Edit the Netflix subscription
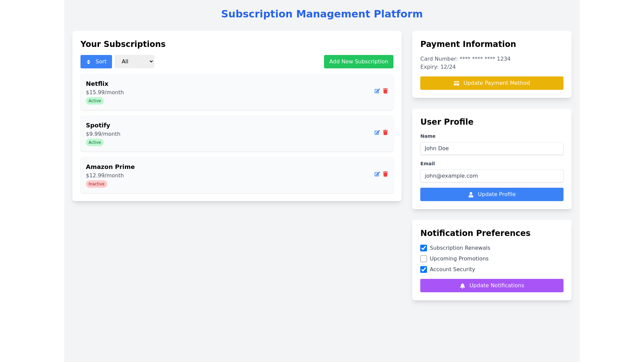Viewport: 644px width, 362px height. pyautogui.click(x=377, y=91)
